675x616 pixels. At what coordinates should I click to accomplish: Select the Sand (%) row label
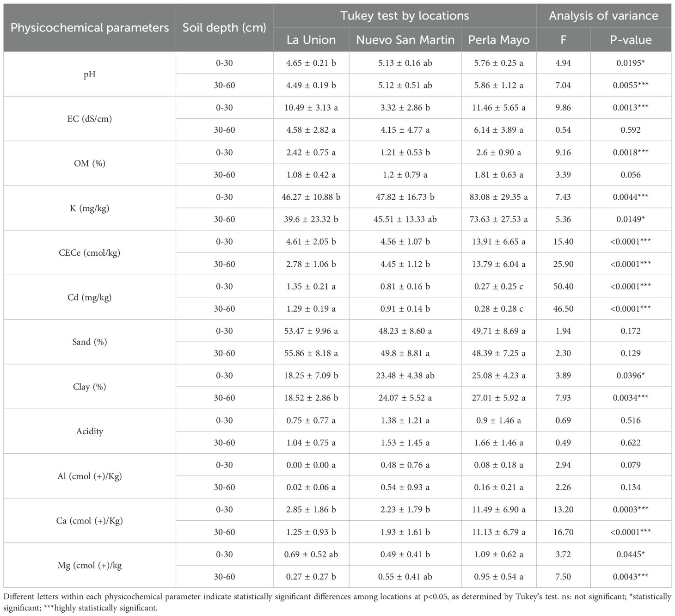[89, 342]
